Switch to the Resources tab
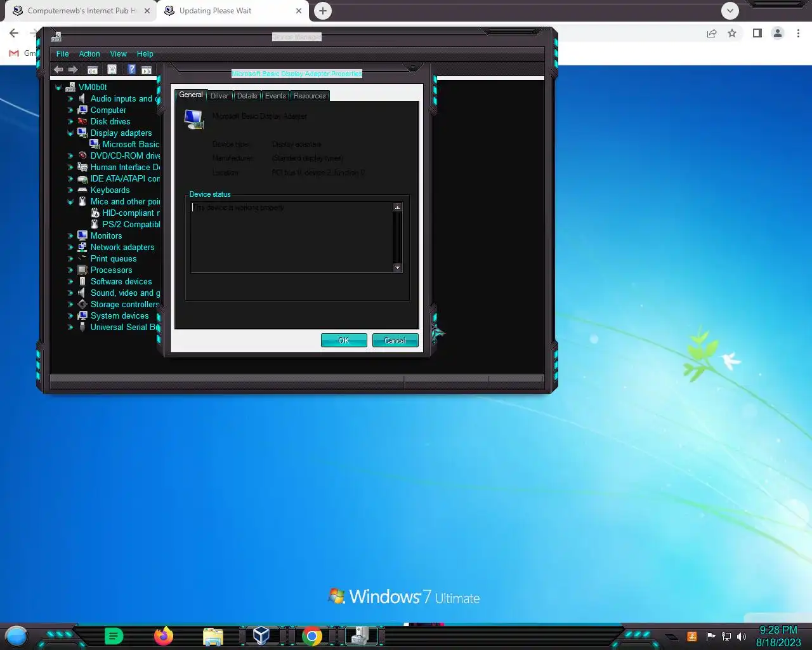The height and width of the screenshot is (650, 812). point(310,96)
